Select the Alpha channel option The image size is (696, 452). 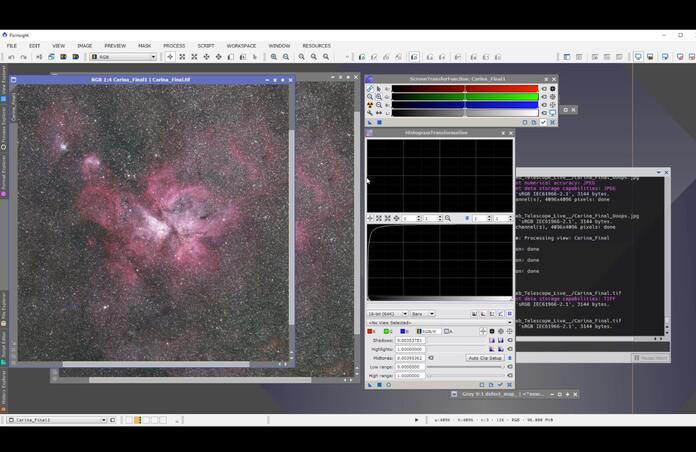click(448, 331)
